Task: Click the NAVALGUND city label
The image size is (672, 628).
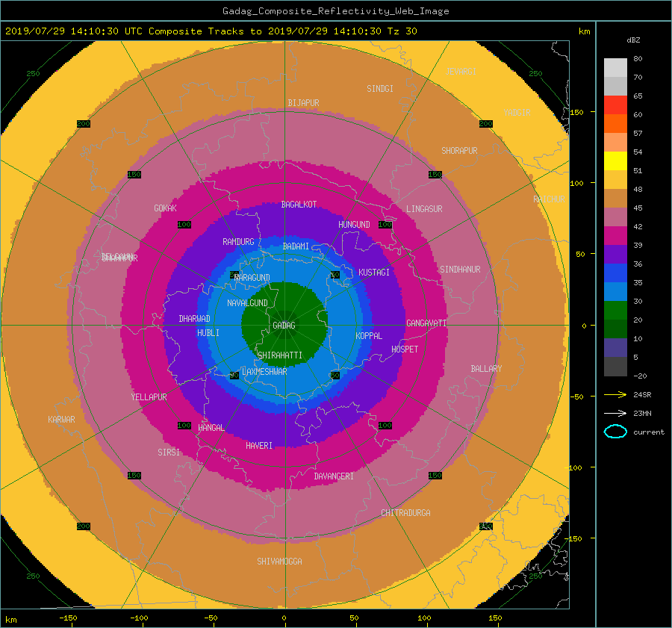Action: point(247,303)
